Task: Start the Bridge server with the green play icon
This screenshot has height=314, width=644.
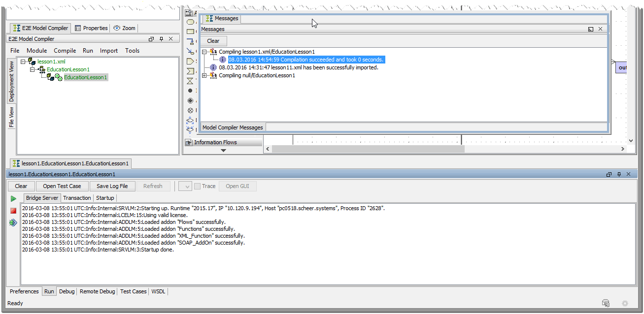Action: pos(13,198)
